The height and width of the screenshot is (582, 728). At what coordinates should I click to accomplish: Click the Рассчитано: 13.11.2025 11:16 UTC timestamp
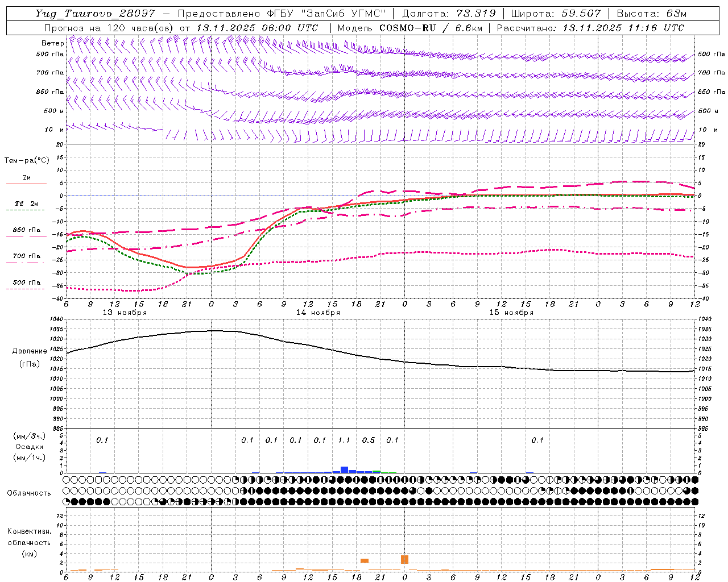click(590, 28)
